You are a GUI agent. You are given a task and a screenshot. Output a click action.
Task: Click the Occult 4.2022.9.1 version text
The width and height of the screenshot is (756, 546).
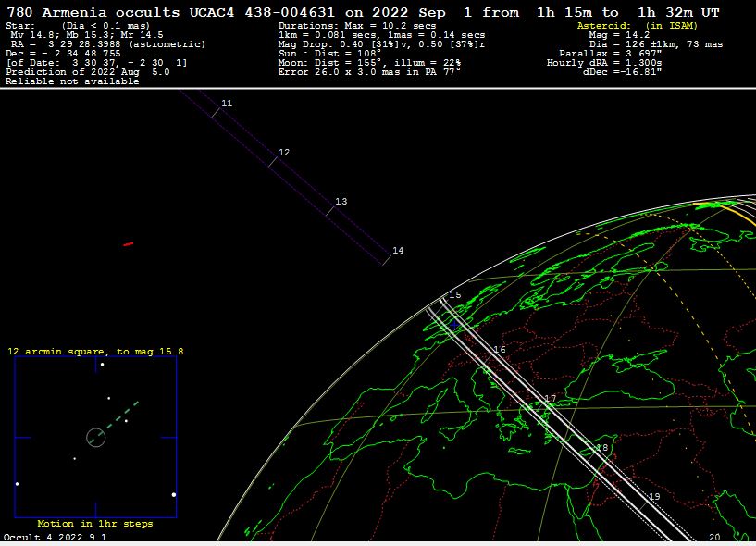click(55, 537)
